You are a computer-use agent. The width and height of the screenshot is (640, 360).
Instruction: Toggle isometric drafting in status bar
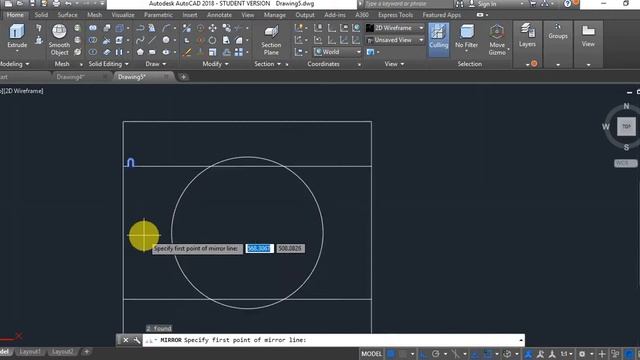click(456, 354)
